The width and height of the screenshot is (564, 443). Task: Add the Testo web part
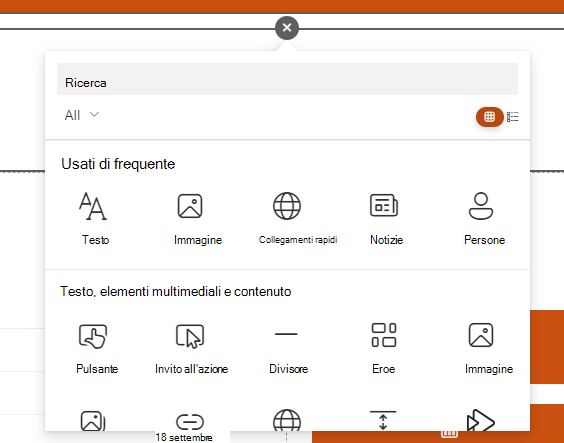[x=95, y=219]
